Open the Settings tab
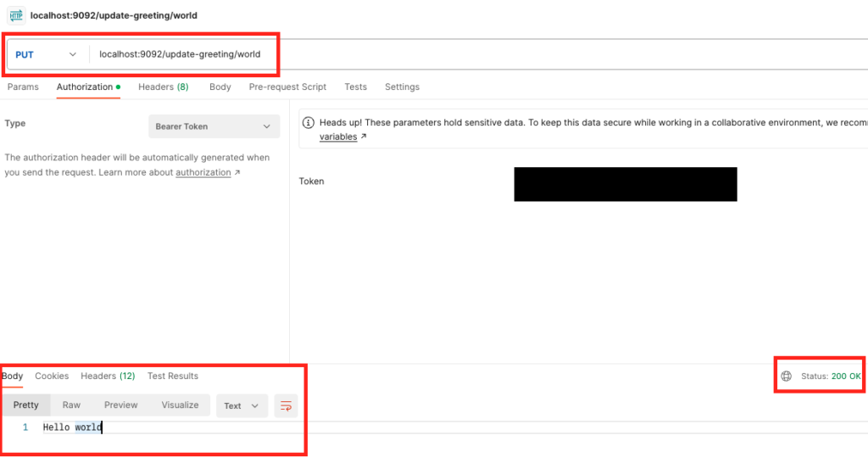The width and height of the screenshot is (868, 469). pyautogui.click(x=402, y=87)
